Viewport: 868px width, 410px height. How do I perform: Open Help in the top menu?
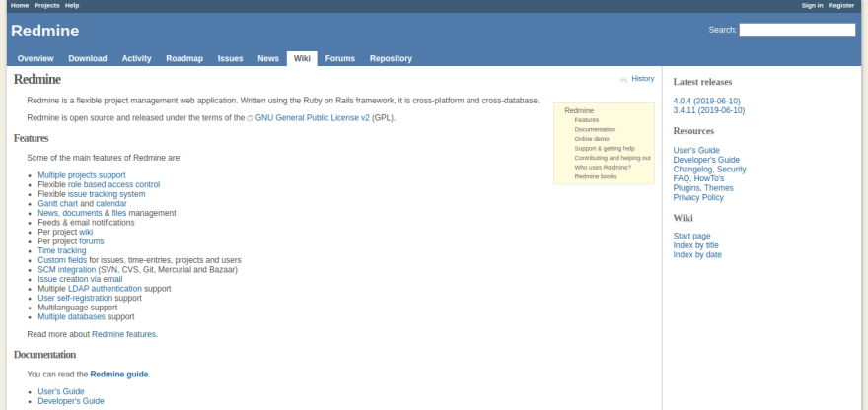tap(72, 5)
